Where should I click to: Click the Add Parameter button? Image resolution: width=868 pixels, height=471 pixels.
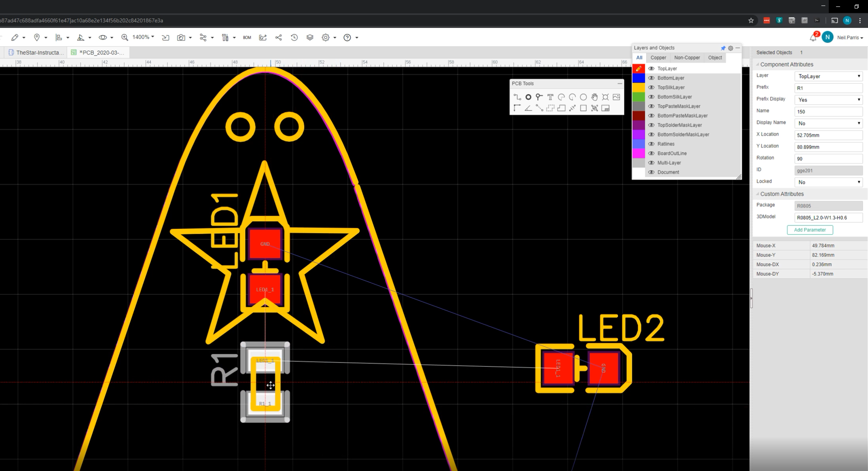[809, 230]
